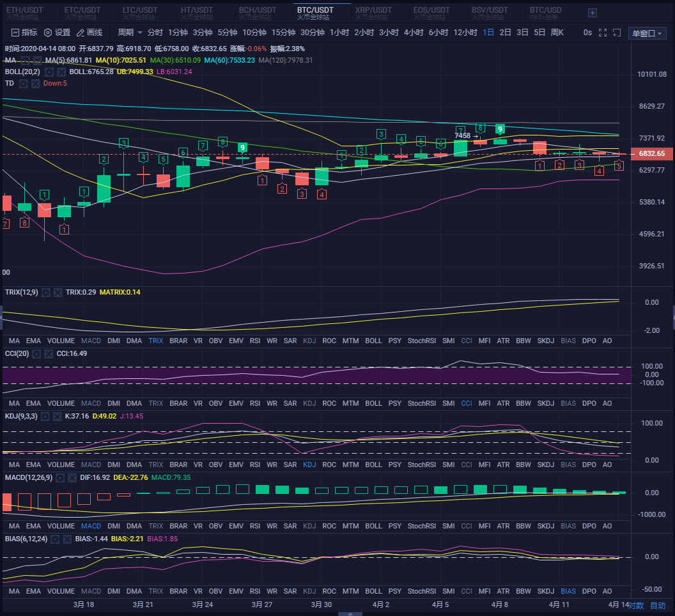Open the TD indicator settings gear
This screenshot has height=616, width=675.
point(24,84)
